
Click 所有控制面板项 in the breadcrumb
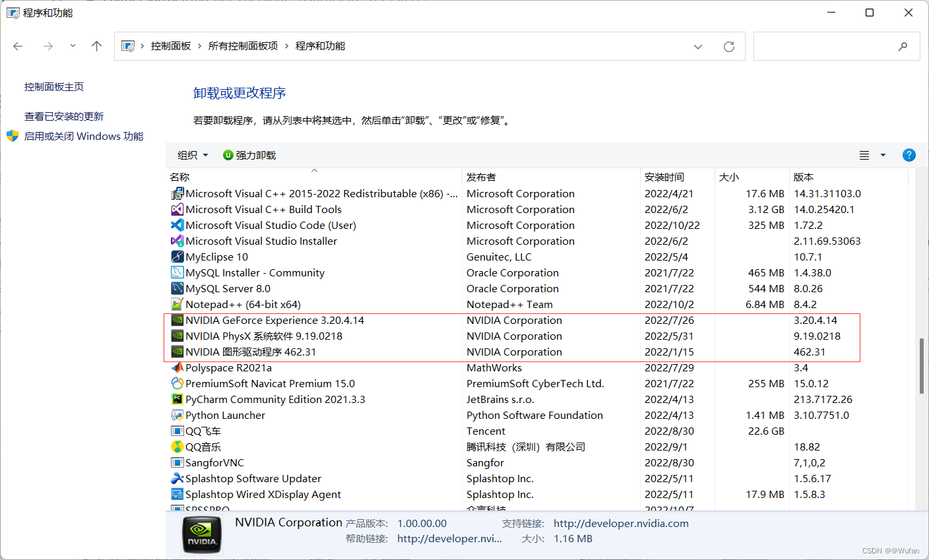[243, 46]
